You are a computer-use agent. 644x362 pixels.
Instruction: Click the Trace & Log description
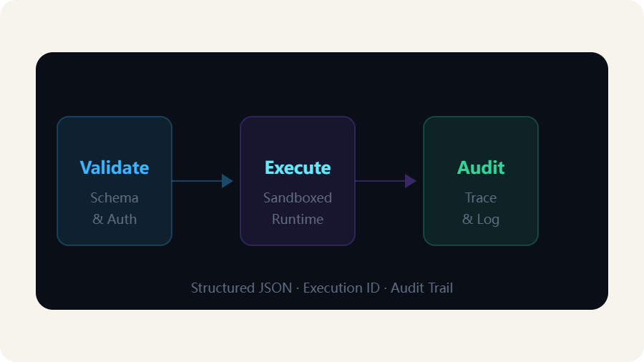(481, 208)
